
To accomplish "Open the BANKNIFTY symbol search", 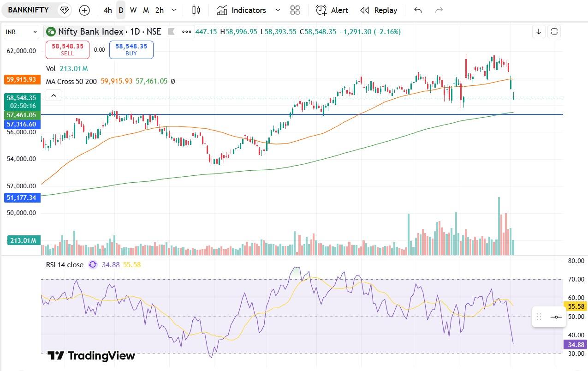I will (28, 10).
